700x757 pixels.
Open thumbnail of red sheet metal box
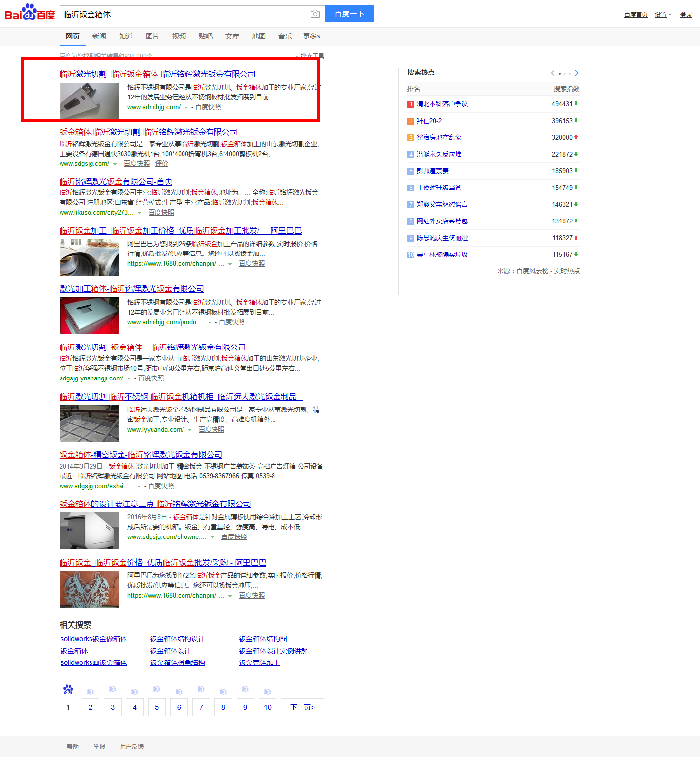(x=89, y=315)
